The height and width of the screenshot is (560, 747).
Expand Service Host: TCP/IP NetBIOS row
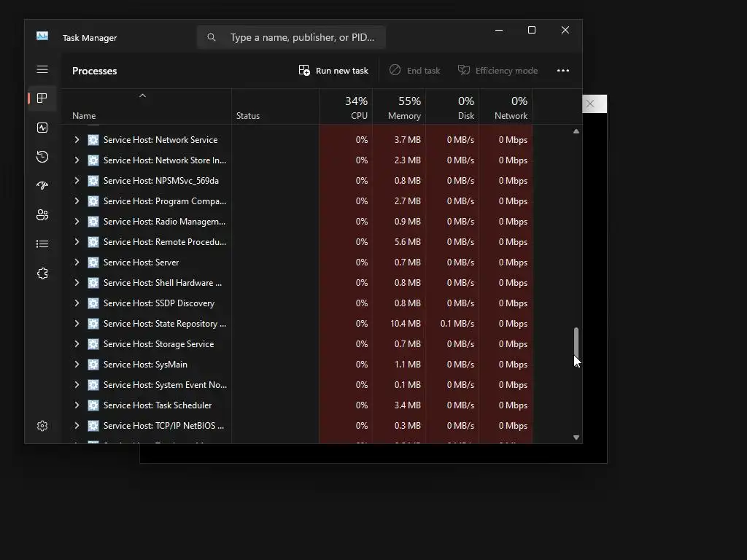(77, 426)
